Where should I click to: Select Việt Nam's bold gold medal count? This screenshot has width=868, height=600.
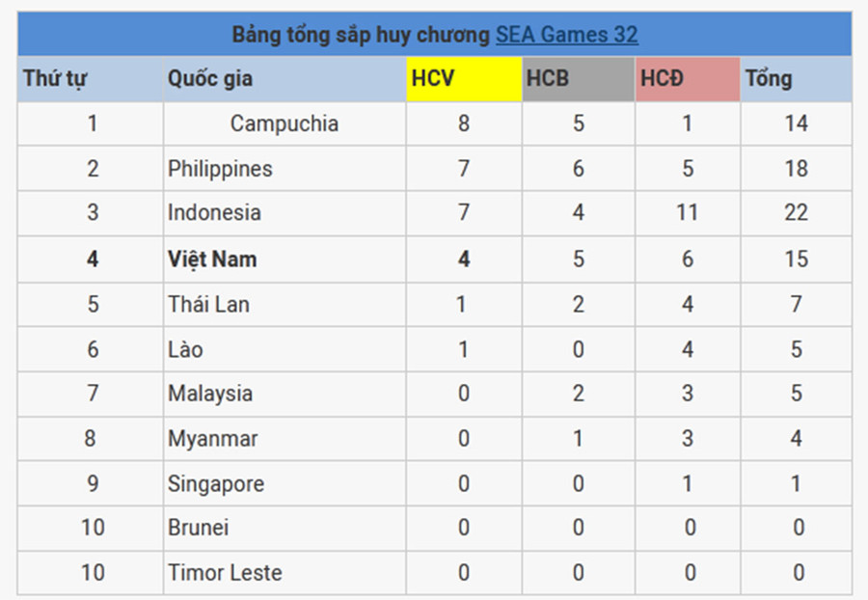tap(464, 259)
